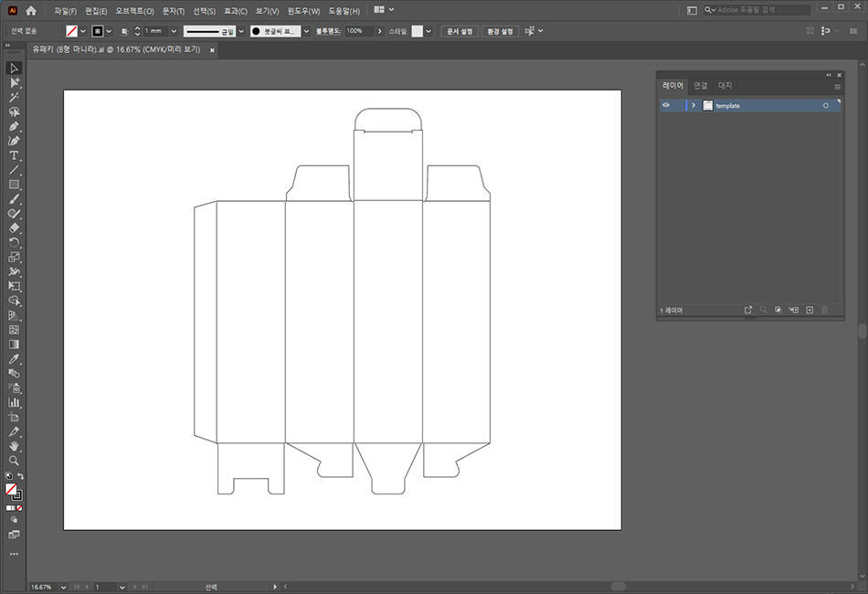Select the Curvature tool
Screen dimensions: 868x594
click(x=14, y=141)
